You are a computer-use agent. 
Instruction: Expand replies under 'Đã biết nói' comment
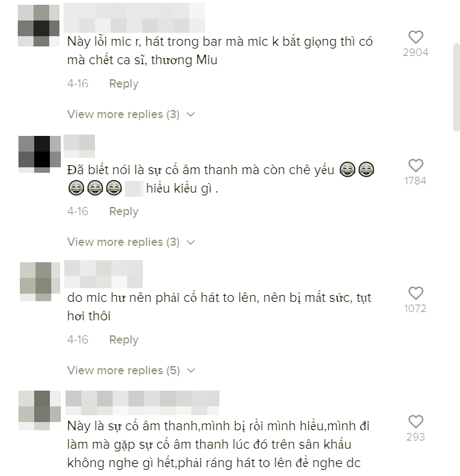pos(131,242)
